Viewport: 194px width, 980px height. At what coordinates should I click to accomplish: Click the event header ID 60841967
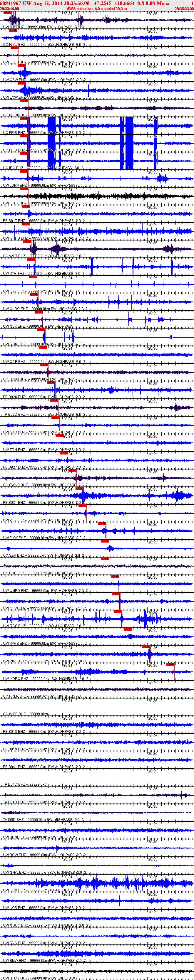[x=11, y=3]
